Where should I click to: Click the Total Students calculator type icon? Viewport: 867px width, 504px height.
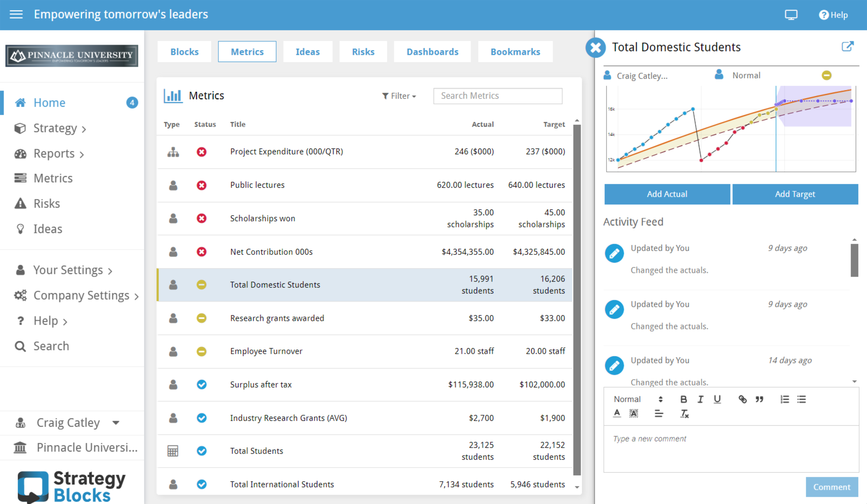point(173,451)
